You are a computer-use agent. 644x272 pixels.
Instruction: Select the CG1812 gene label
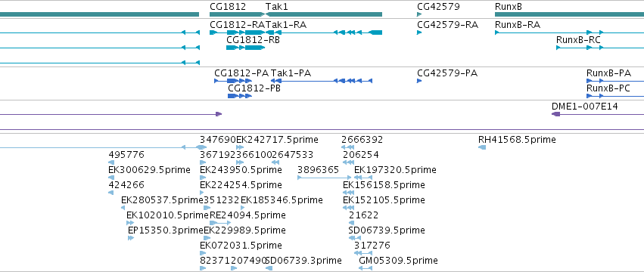point(228,7)
